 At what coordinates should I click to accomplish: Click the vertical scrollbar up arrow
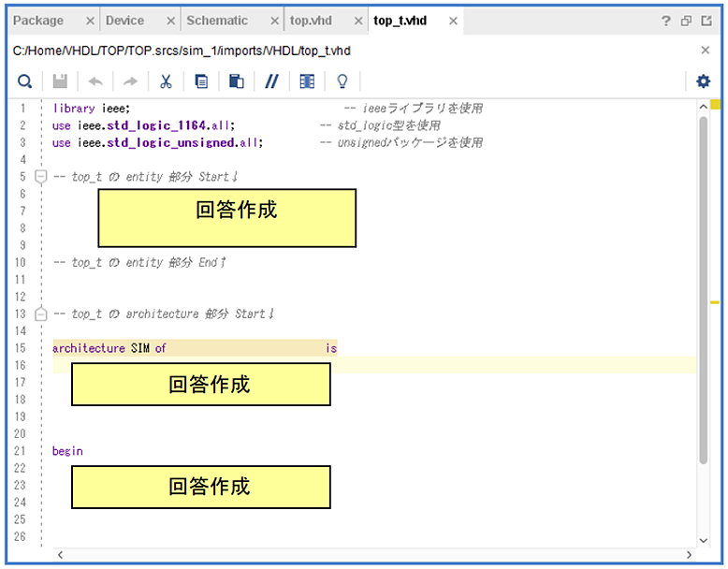click(703, 107)
